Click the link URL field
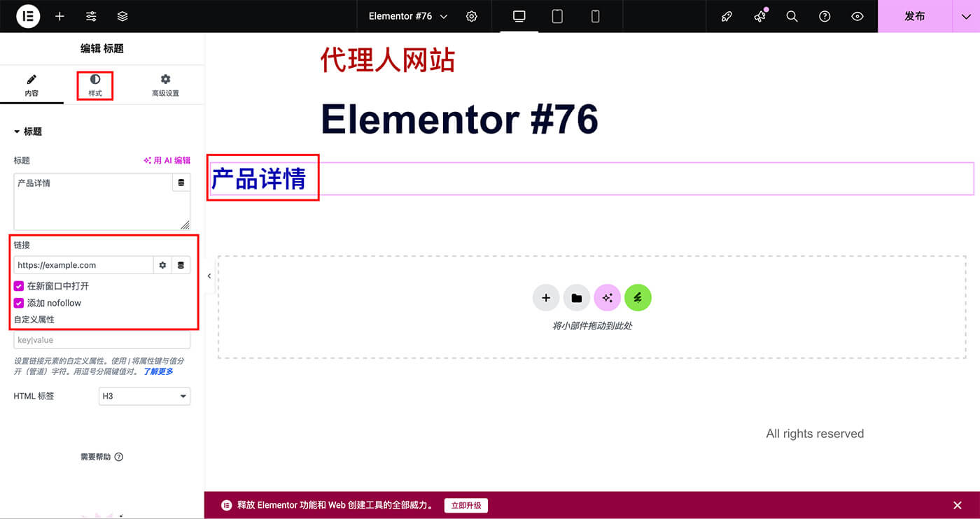The height and width of the screenshot is (519, 980). pyautogui.click(x=84, y=265)
